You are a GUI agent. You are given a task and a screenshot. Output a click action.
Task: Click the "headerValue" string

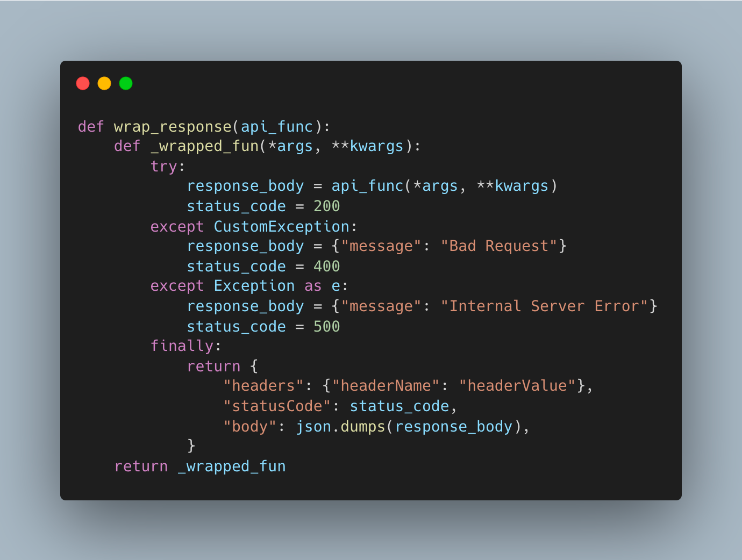tap(517, 386)
